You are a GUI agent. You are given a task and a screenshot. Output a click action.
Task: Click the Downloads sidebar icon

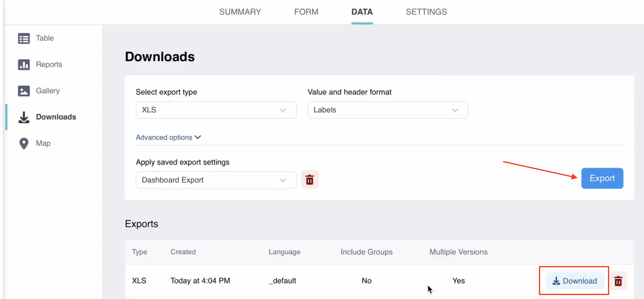pyautogui.click(x=24, y=117)
